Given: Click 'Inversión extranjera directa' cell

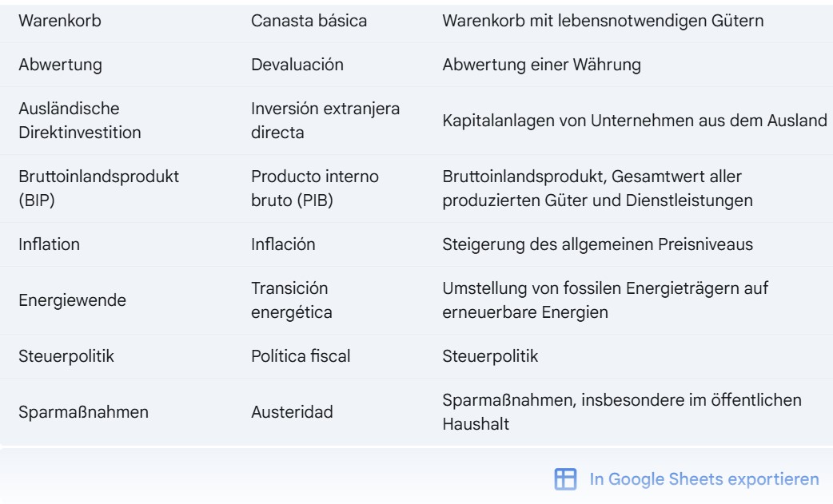Looking at the screenshot, I should click(325, 121).
